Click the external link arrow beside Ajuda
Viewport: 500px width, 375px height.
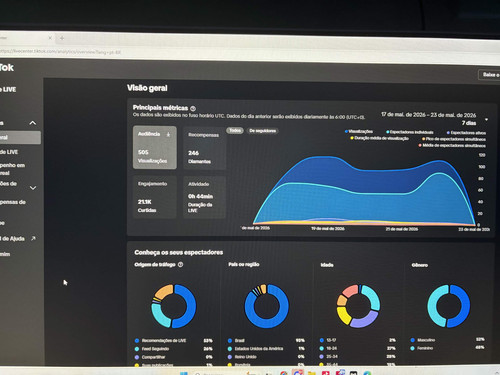(x=33, y=238)
